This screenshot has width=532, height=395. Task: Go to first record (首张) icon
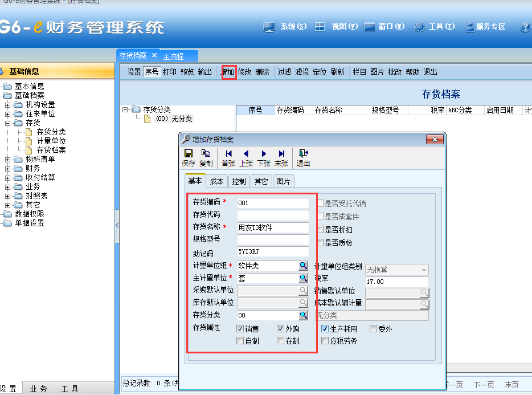point(228,153)
